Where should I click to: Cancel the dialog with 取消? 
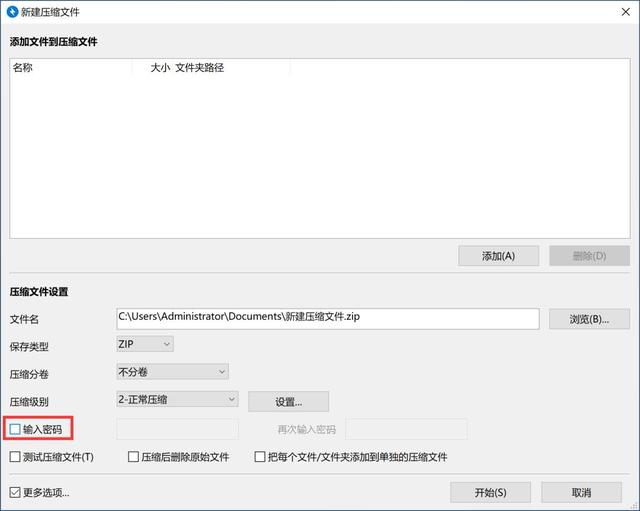pos(581,492)
